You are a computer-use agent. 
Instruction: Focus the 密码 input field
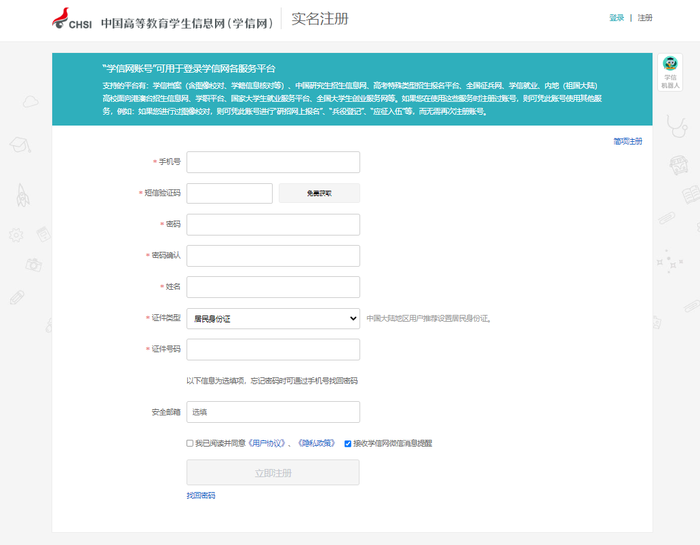(273, 225)
